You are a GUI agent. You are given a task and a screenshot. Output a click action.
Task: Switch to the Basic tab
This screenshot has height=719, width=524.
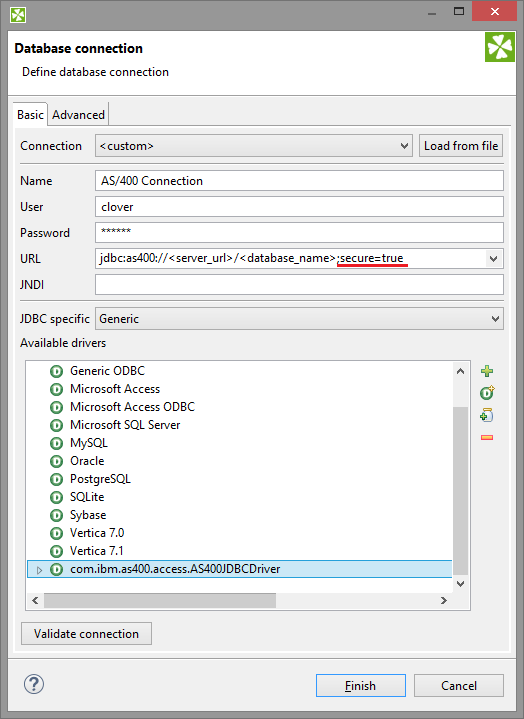coord(30,115)
